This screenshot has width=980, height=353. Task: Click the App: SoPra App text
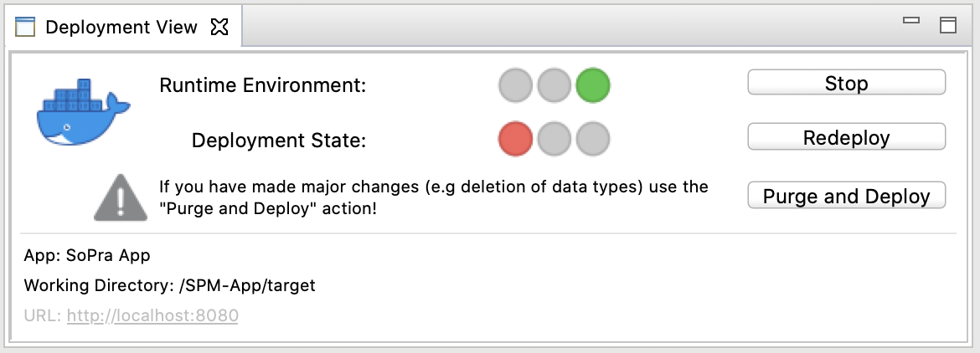tap(87, 255)
